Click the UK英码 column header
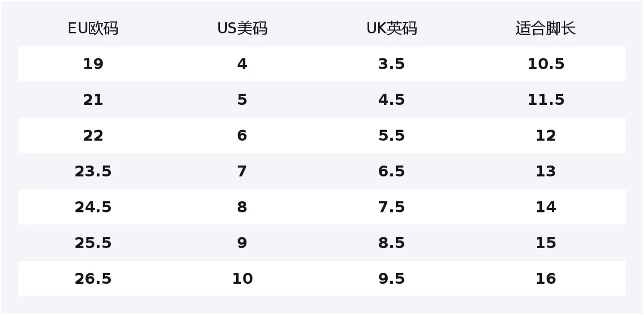 point(392,29)
